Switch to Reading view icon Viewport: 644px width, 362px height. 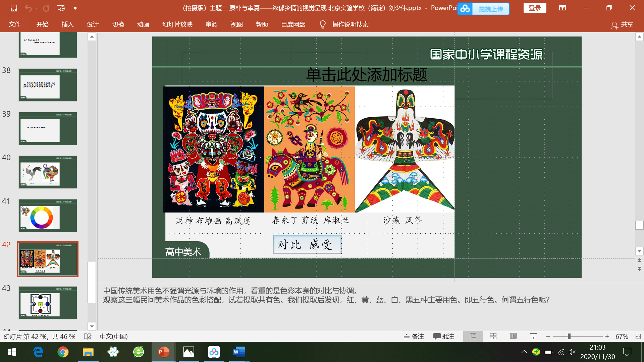tap(513, 336)
